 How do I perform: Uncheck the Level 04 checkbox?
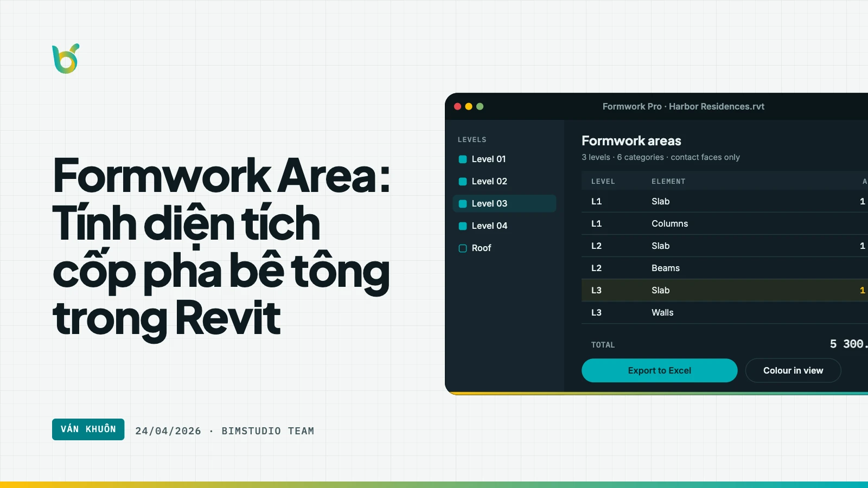[463, 226]
